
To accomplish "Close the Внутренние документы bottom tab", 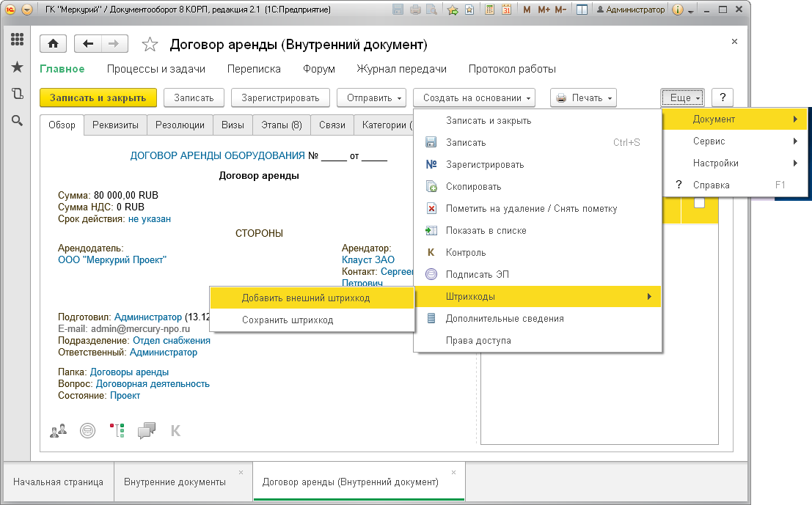I will (x=241, y=473).
